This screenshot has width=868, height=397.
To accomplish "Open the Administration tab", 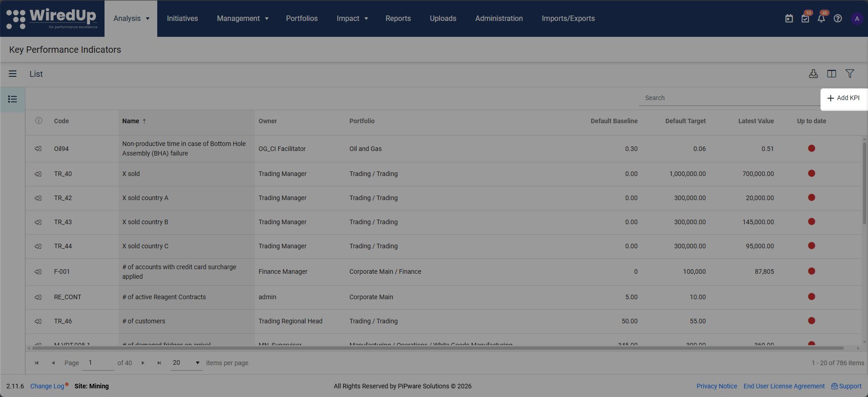I will 499,19.
